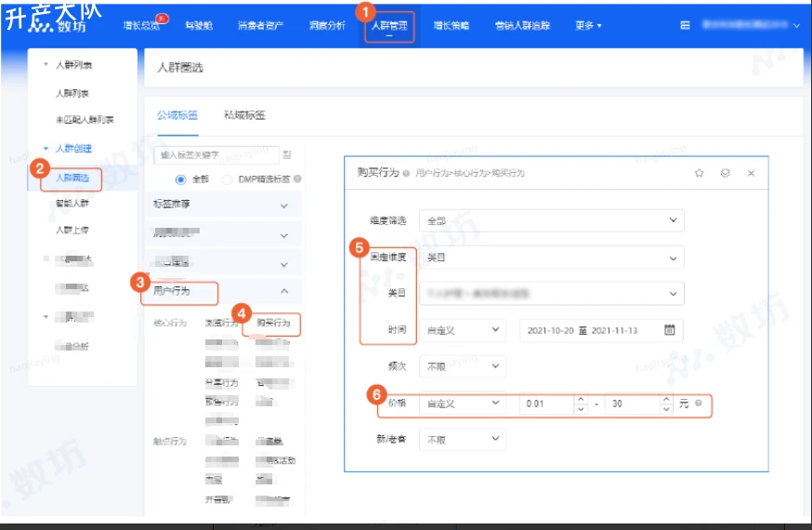Open 驾驶舱 in top navigation

[199, 25]
